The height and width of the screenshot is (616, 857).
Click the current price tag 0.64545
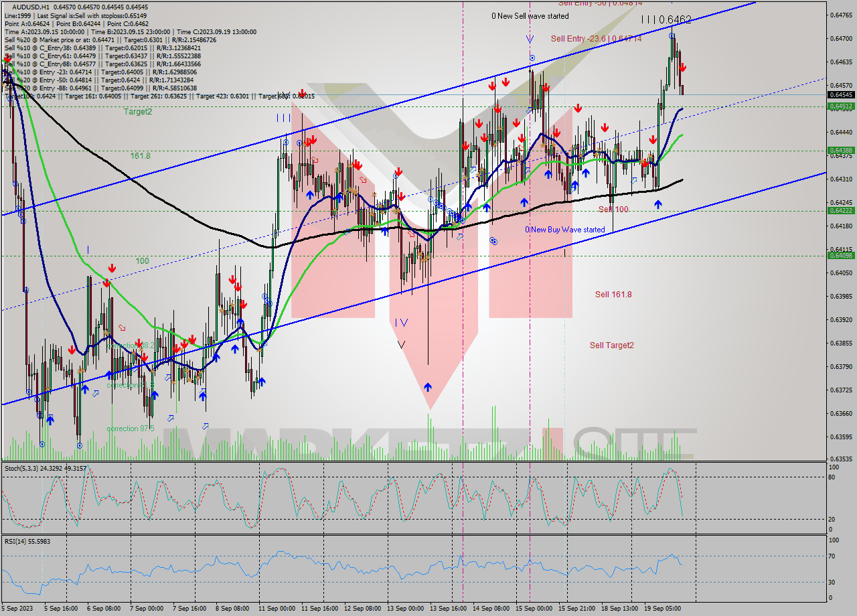(x=842, y=95)
